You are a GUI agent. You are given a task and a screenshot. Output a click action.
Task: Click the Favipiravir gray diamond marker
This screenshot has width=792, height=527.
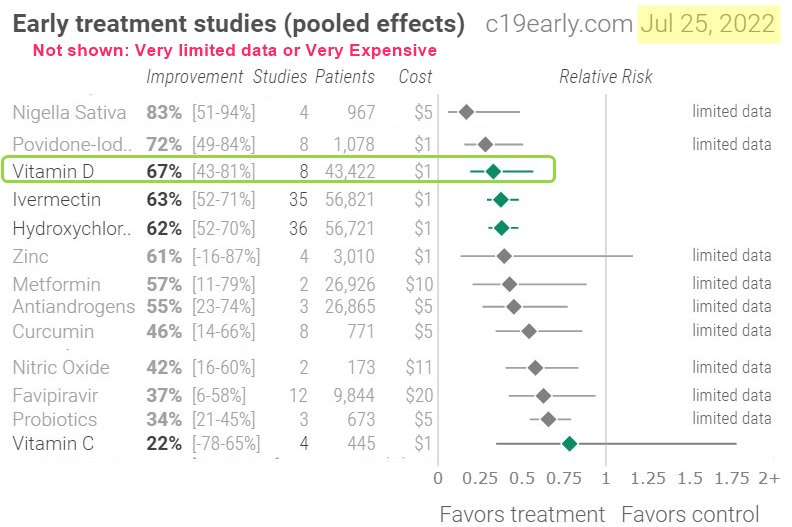[x=543, y=395]
